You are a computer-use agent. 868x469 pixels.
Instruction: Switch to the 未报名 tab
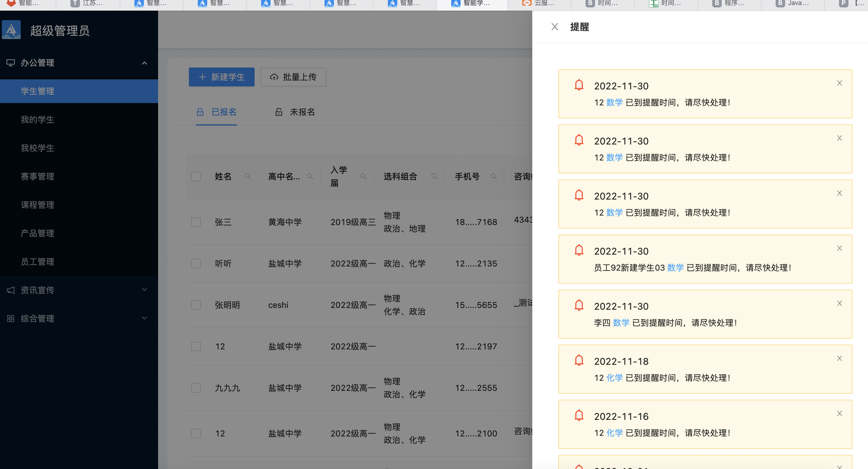[295, 112]
